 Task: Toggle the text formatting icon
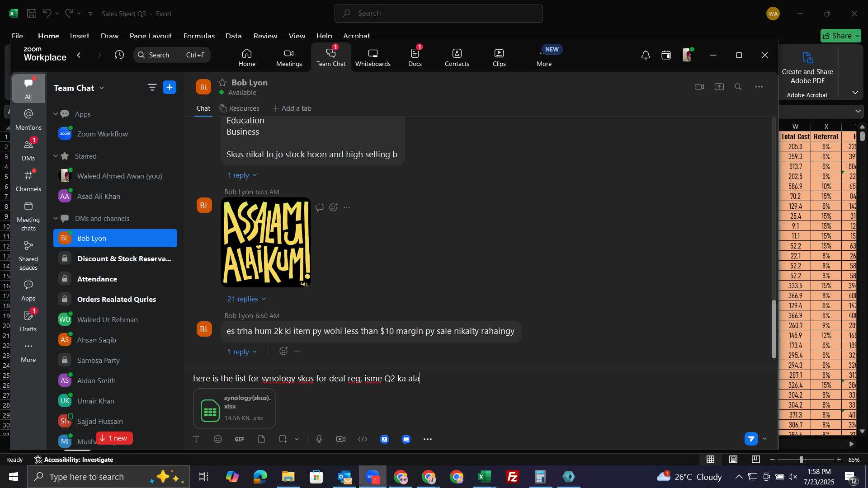pyautogui.click(x=196, y=439)
